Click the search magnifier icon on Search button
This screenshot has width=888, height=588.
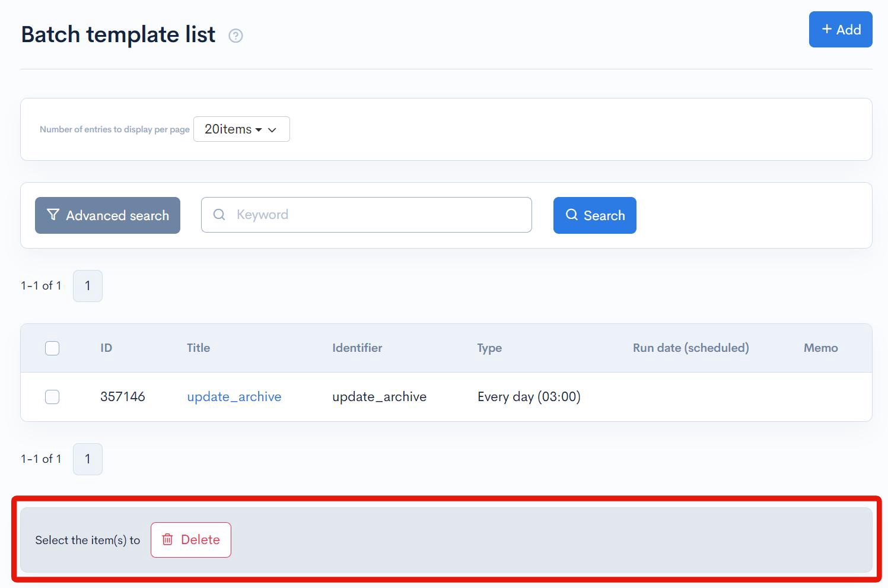(572, 215)
